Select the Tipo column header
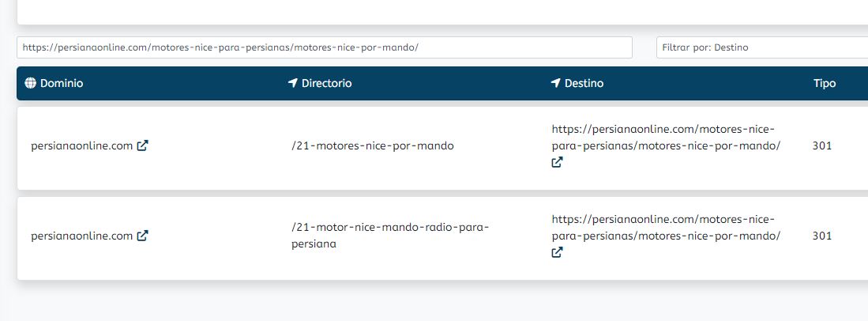 (825, 83)
